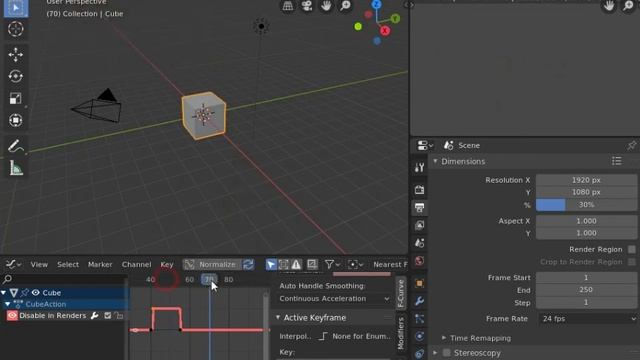
Task: Choose the Rotate tool
Action: (x=16, y=76)
